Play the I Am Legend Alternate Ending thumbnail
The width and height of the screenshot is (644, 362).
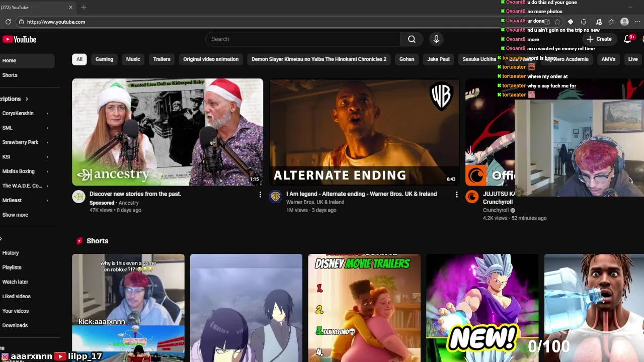point(364,132)
